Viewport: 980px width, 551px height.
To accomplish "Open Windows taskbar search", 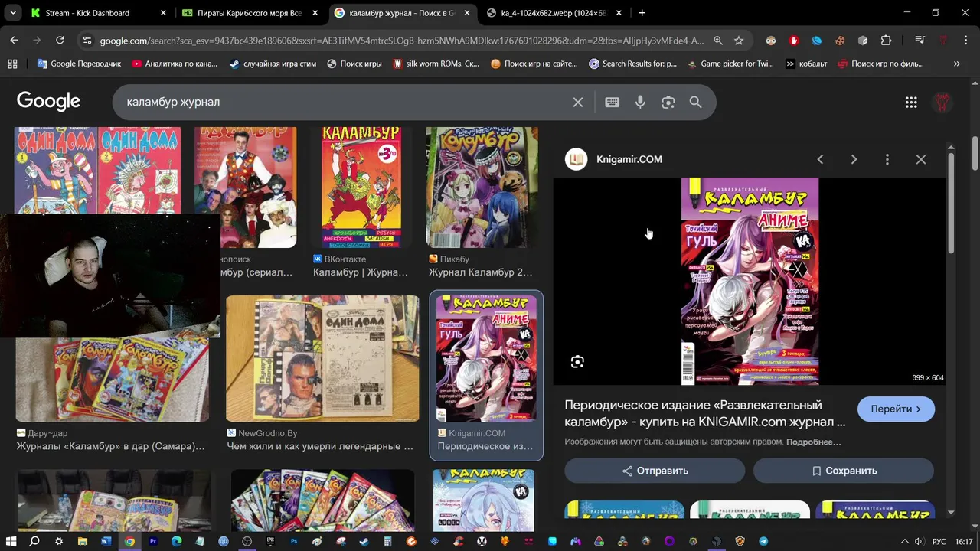I will click(x=34, y=541).
